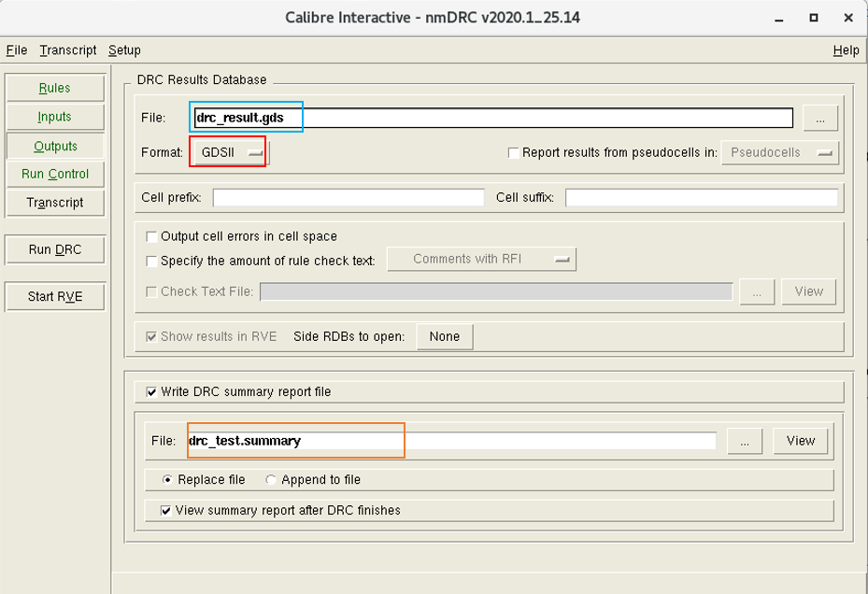The image size is (868, 594).
Task: Click the Cell suffix input field
Action: pos(702,198)
